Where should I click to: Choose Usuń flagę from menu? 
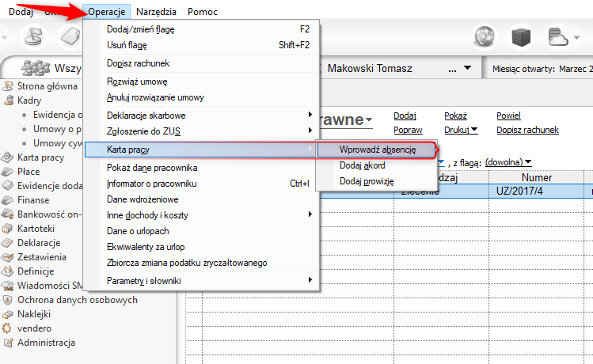(202, 45)
